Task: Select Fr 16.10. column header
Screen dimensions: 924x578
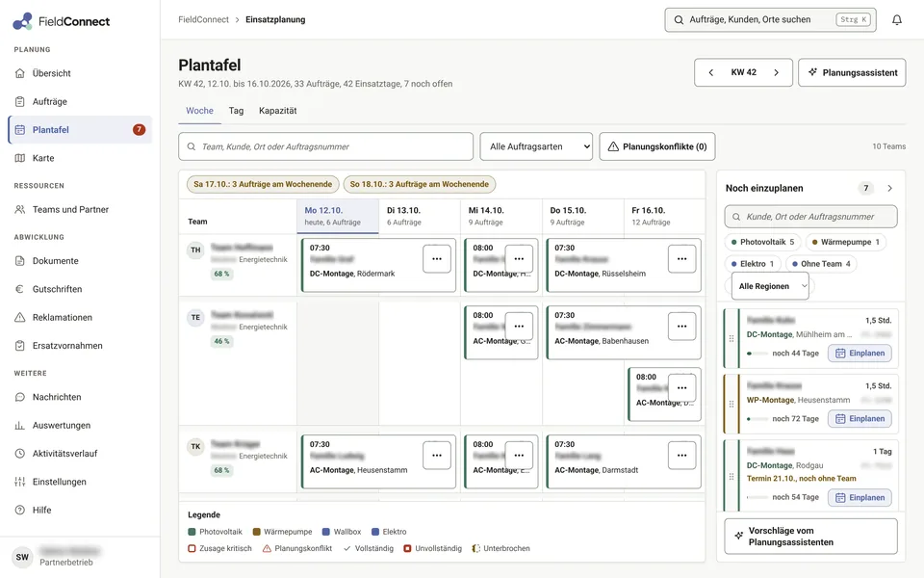Action: (x=664, y=216)
